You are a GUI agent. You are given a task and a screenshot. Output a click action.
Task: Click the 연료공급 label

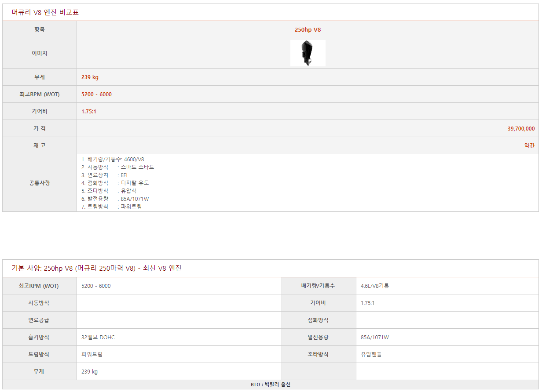coord(39,320)
